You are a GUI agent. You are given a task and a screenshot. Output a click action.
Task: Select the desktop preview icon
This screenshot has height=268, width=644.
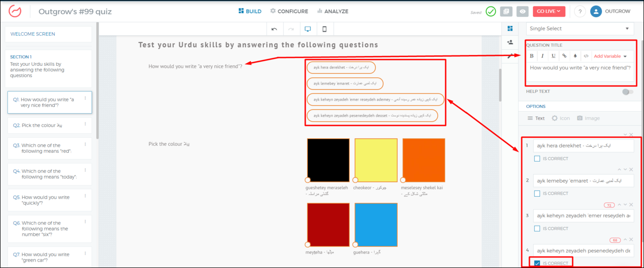(x=308, y=29)
